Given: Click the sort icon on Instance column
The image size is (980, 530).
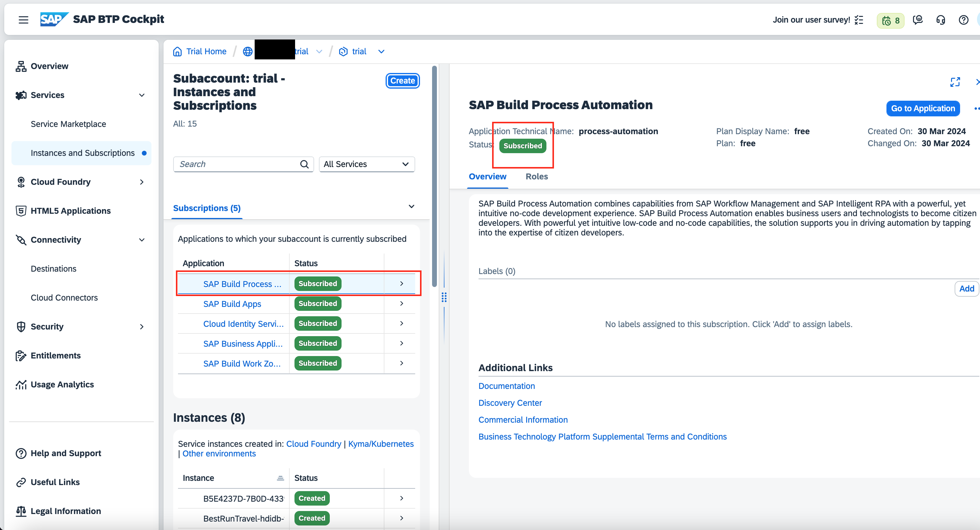Looking at the screenshot, I should coord(280,477).
